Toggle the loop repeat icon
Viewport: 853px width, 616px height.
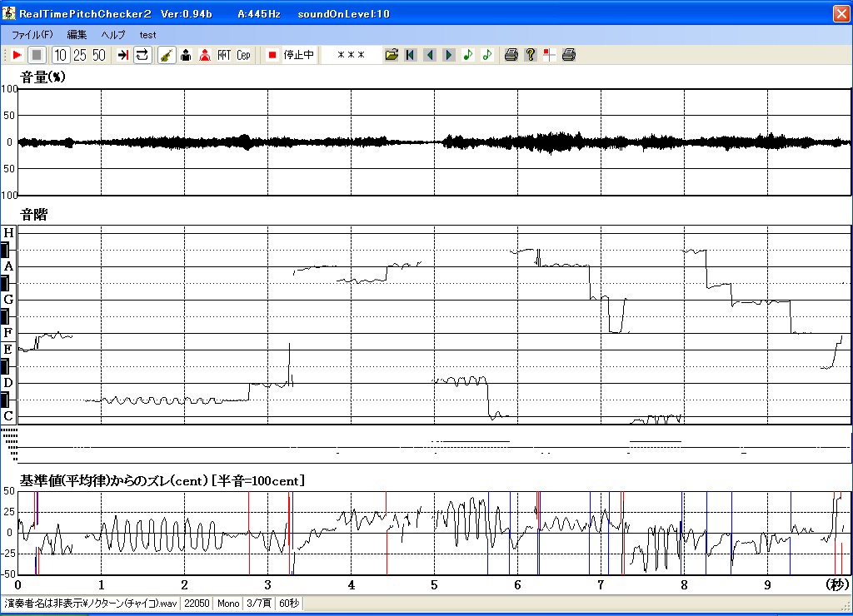(x=142, y=55)
